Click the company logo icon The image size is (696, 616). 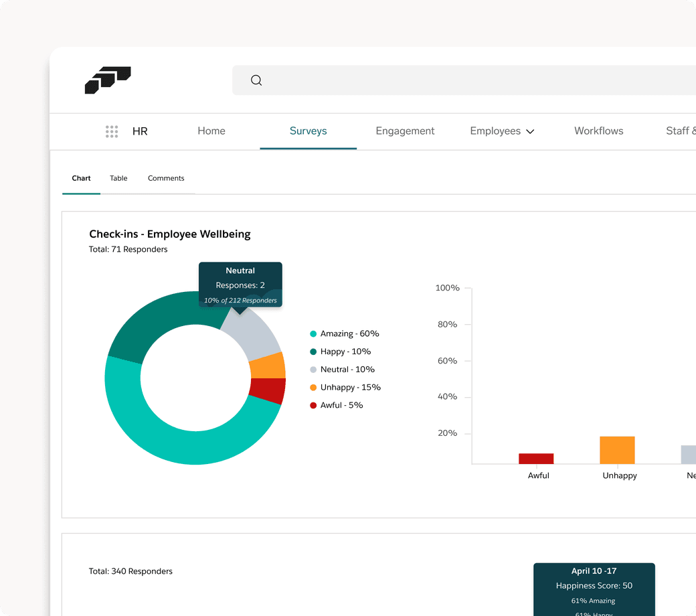pyautogui.click(x=108, y=80)
